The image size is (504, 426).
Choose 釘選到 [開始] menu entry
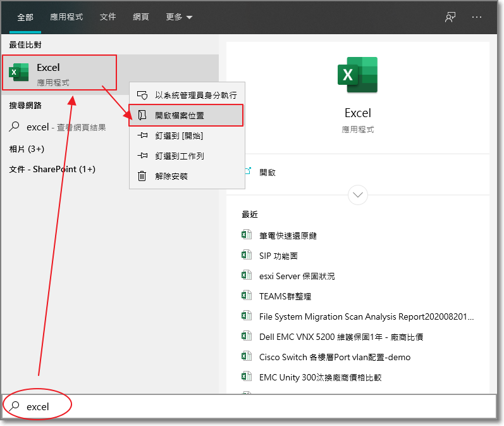coord(187,135)
